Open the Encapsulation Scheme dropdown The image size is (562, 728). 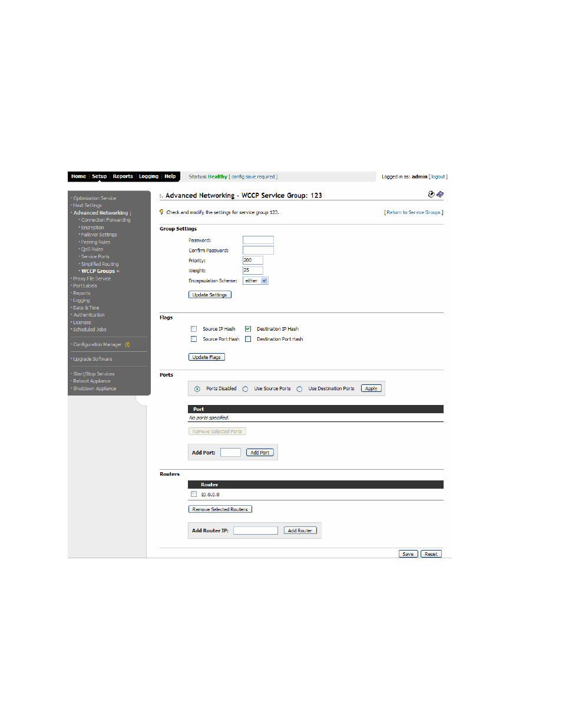(x=256, y=281)
